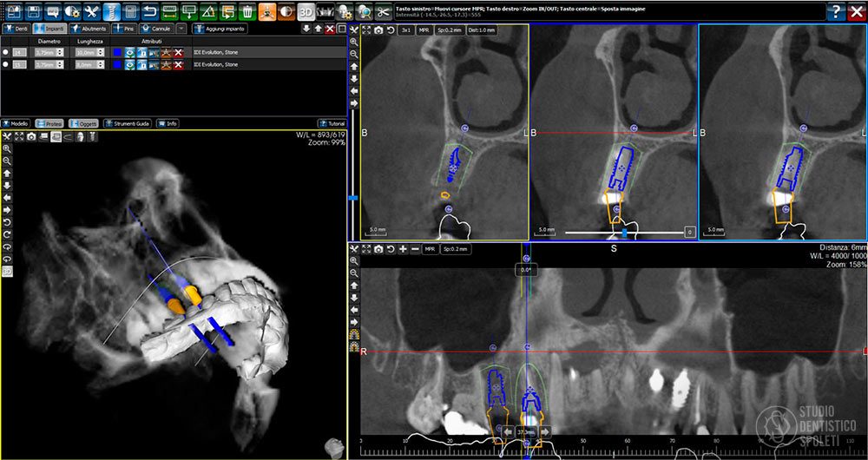
Task: Click the floppy disk save icon
Action: click(x=34, y=10)
